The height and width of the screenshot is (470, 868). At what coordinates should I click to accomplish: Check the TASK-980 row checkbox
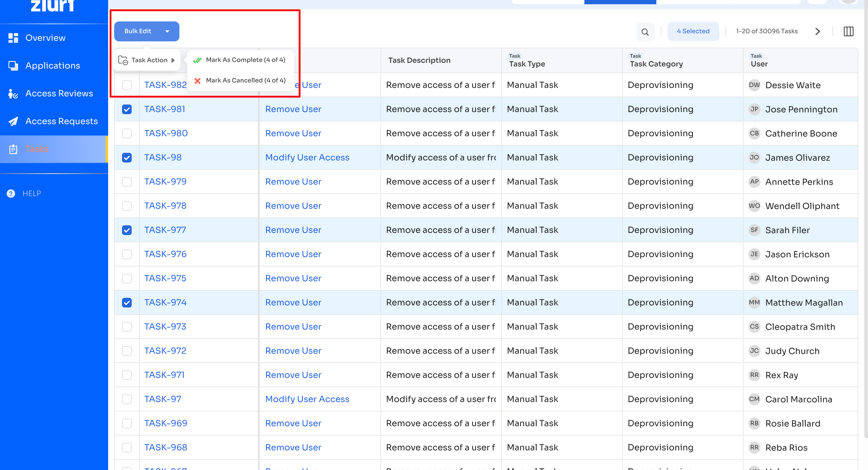point(127,134)
